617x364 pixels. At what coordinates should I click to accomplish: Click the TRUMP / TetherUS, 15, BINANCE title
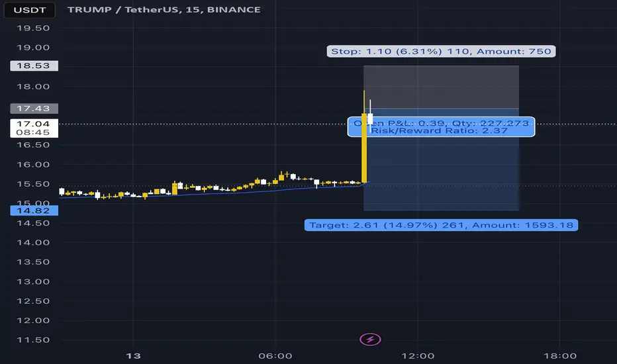tap(164, 9)
